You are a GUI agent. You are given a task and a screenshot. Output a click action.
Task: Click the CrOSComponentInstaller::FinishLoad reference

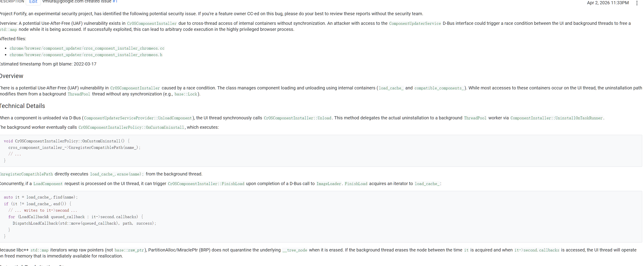point(206,184)
